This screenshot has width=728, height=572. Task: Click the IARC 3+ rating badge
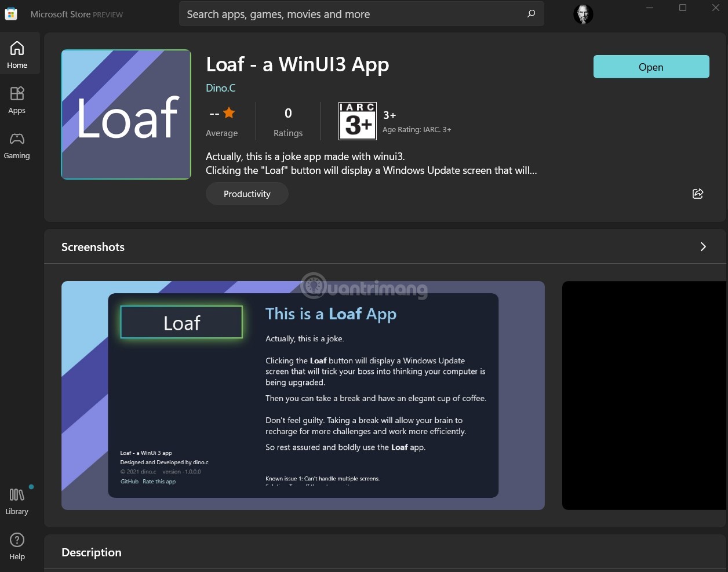[358, 121]
